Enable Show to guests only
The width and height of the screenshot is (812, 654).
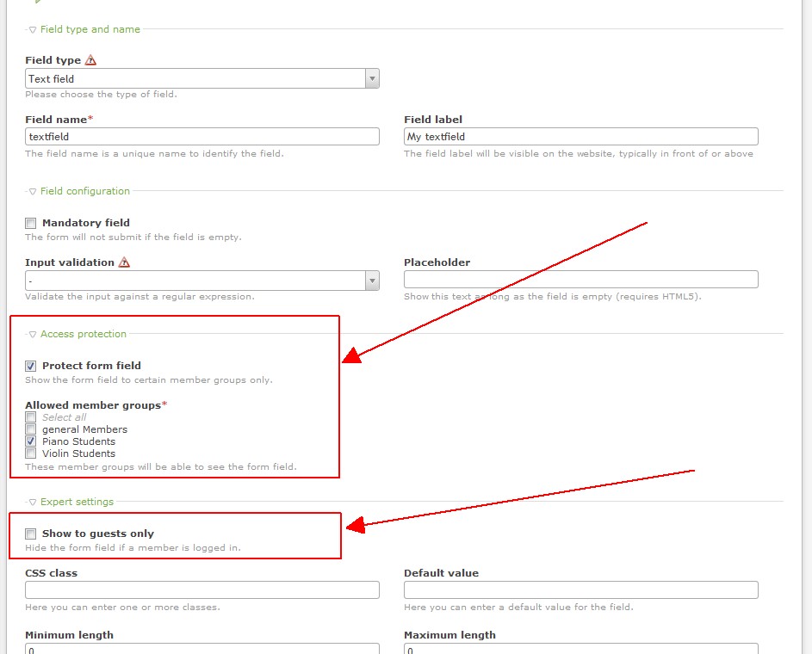31,534
